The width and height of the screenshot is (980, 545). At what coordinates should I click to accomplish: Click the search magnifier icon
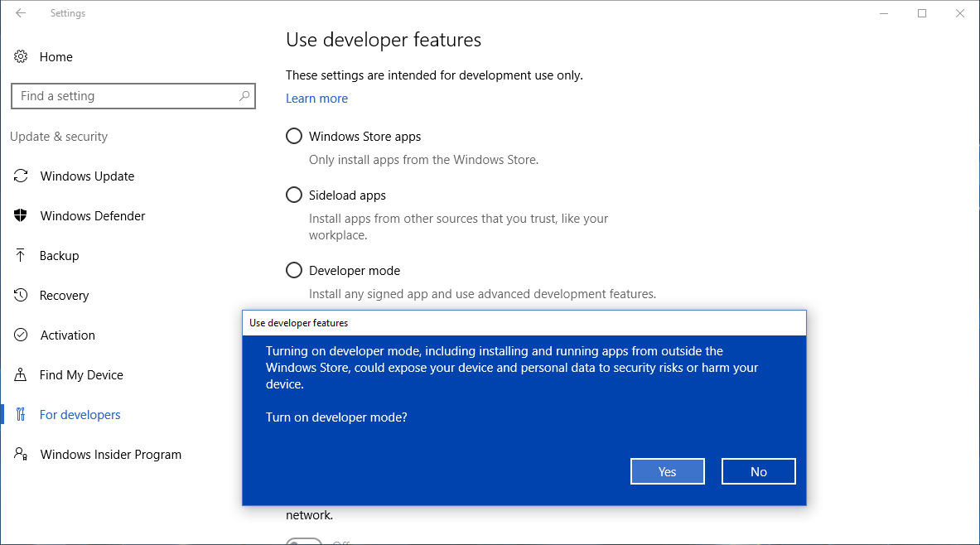244,95
